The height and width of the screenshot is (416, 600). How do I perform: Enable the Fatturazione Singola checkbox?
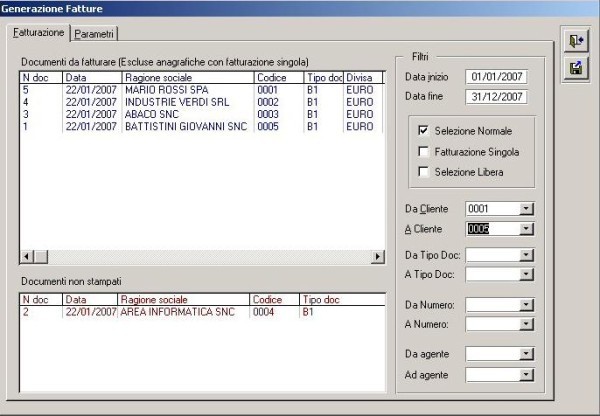coord(423,152)
